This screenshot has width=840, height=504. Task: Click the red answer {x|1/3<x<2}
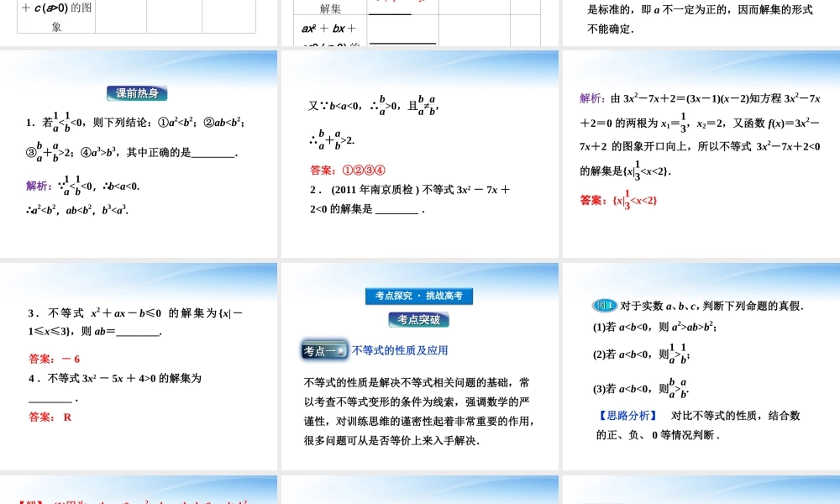click(x=635, y=200)
